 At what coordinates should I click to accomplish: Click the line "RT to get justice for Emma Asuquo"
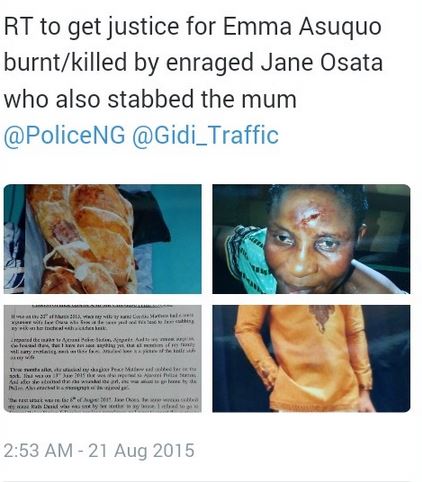click(193, 27)
